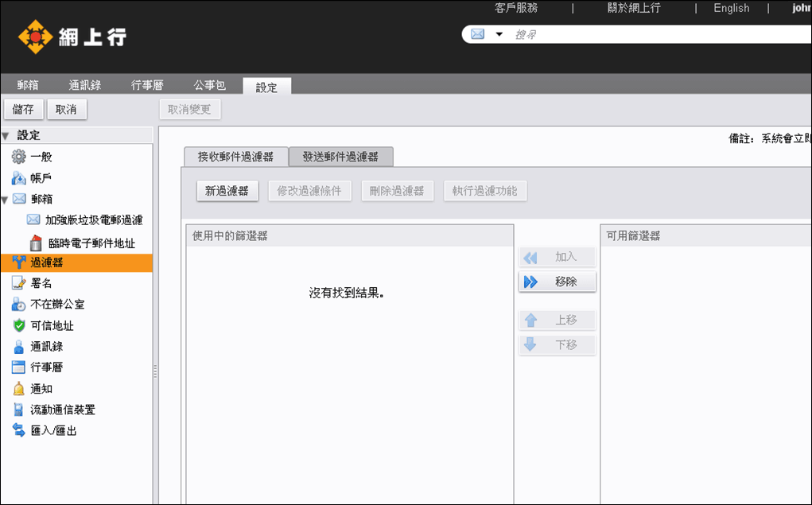Select 流動通信裝置 in settings tree
This screenshot has width=812, height=505.
tap(63, 410)
